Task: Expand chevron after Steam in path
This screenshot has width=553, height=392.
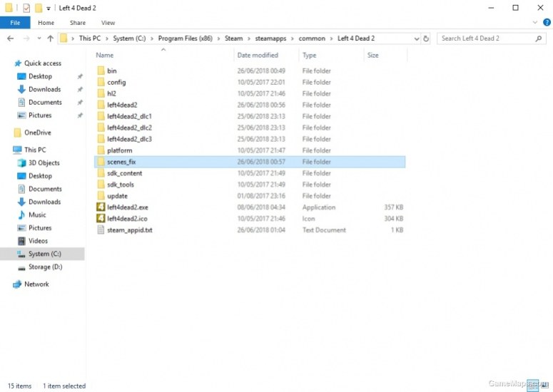Action: 249,38
